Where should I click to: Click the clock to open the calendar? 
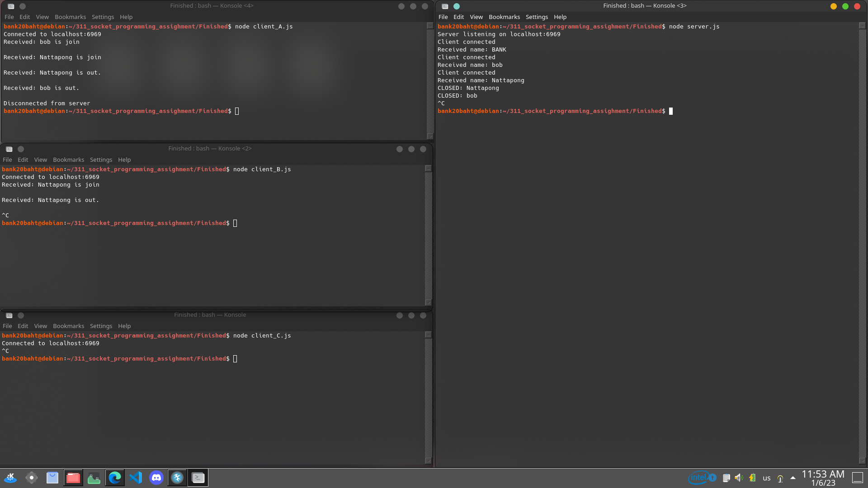pyautogui.click(x=823, y=478)
